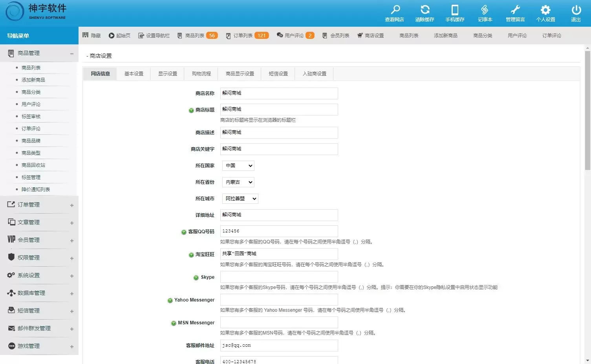Open the 记事本 notebook icon
The image size is (591, 364).
tap(485, 10)
